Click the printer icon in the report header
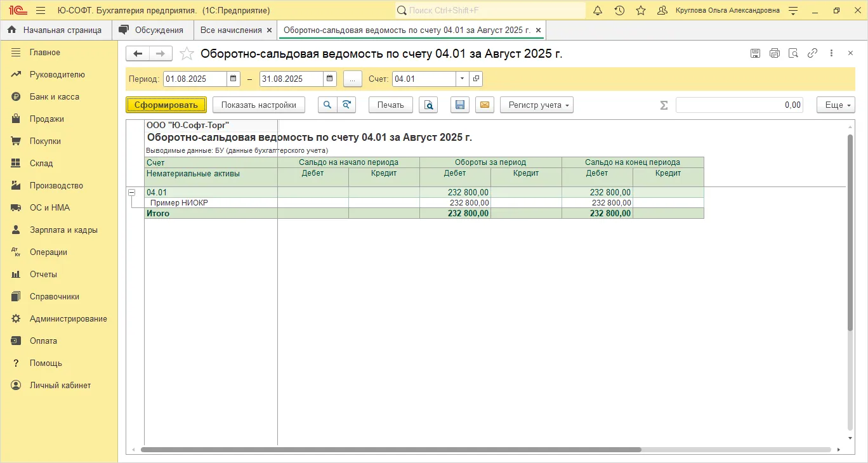The width and height of the screenshot is (868, 463). coord(774,53)
